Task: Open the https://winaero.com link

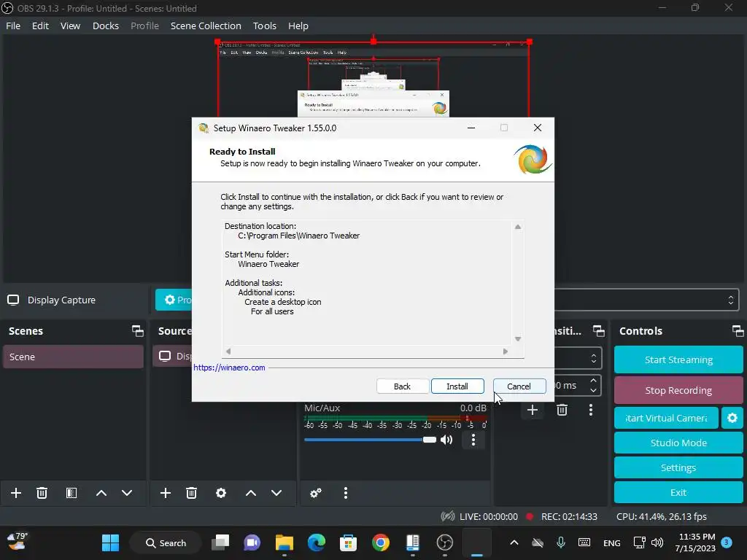Action: [229, 367]
